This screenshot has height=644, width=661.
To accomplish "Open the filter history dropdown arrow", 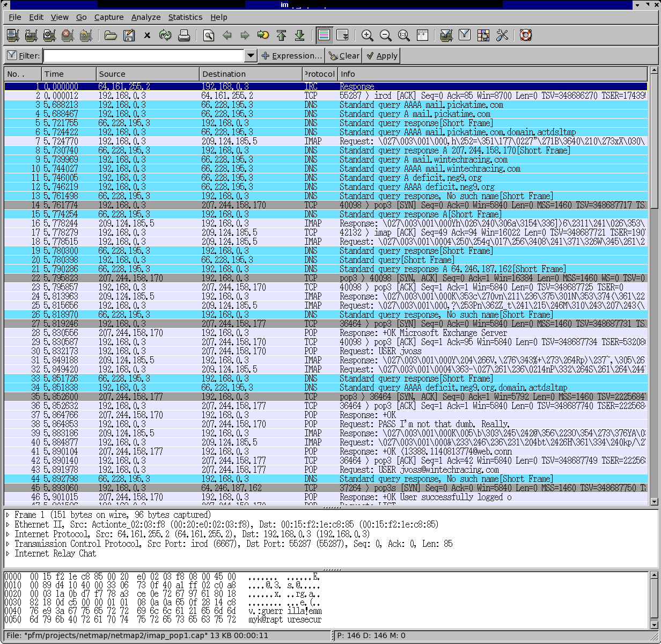I will 251,56.
